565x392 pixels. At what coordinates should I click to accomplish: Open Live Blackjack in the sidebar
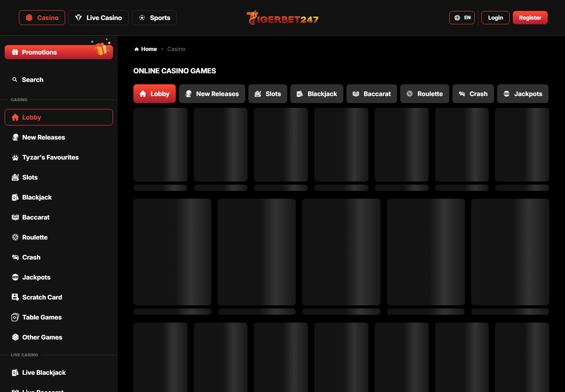pos(59,372)
